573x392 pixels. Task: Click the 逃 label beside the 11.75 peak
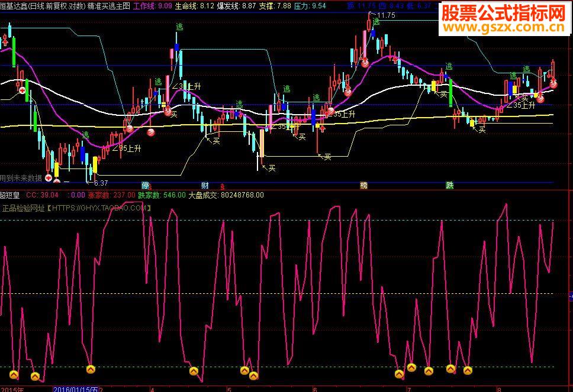[376, 22]
